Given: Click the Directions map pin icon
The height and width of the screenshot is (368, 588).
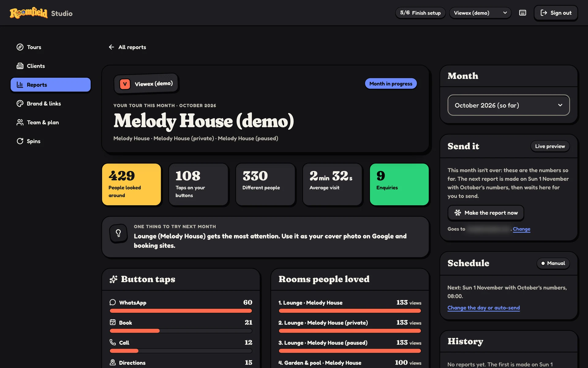Looking at the screenshot, I should [113, 362].
